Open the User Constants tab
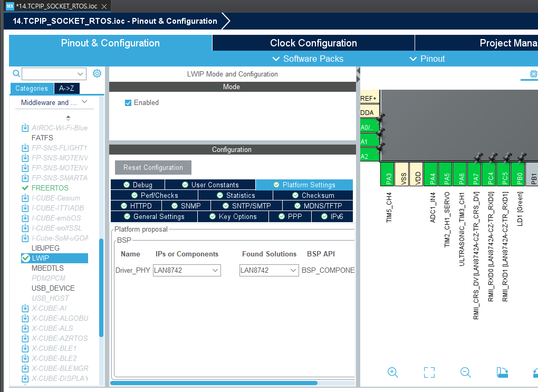 [x=210, y=185]
